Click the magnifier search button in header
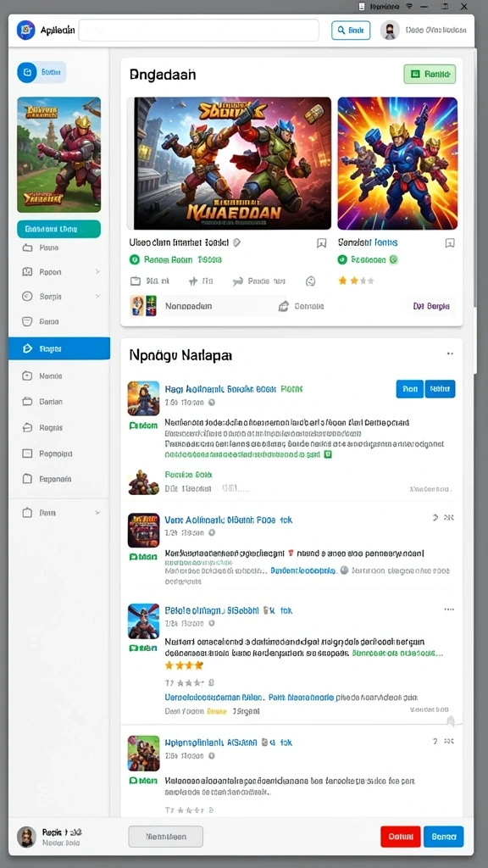 [x=351, y=31]
